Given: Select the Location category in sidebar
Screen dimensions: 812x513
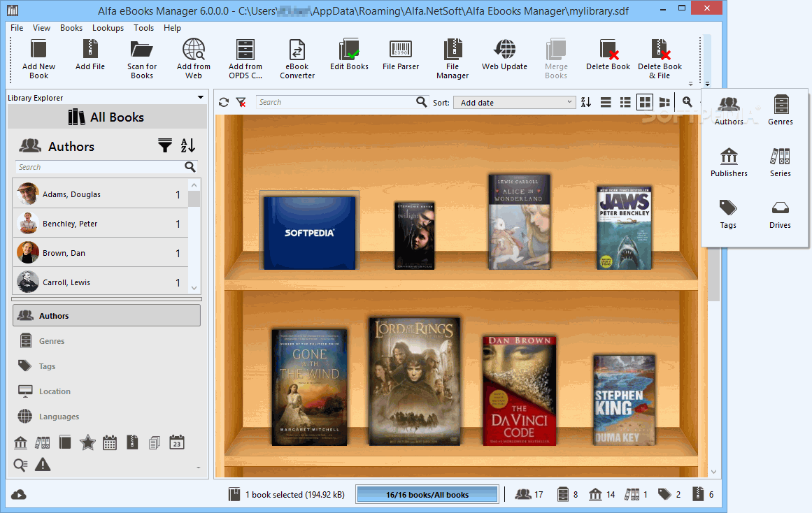Looking at the screenshot, I should [107, 391].
